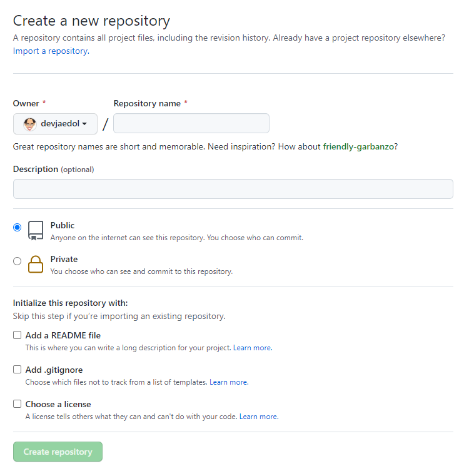Open the Owner dropdown devjaedol
This screenshot has height=476, width=469.
(55, 124)
